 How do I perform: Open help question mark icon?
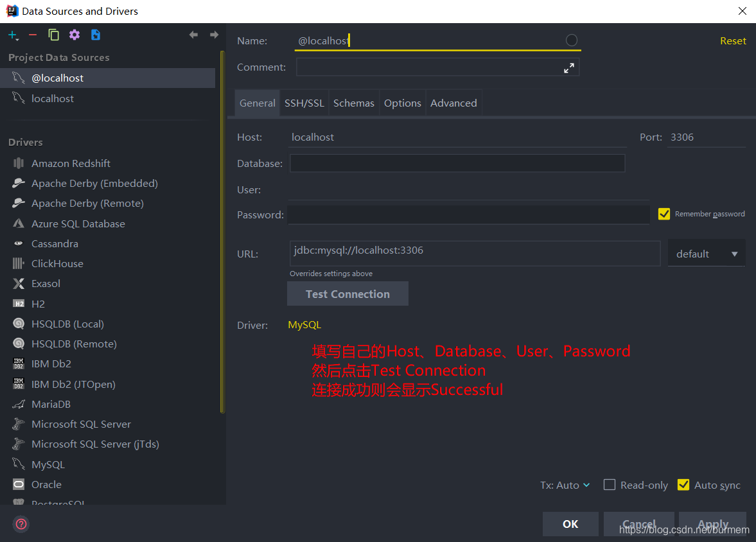point(21,524)
